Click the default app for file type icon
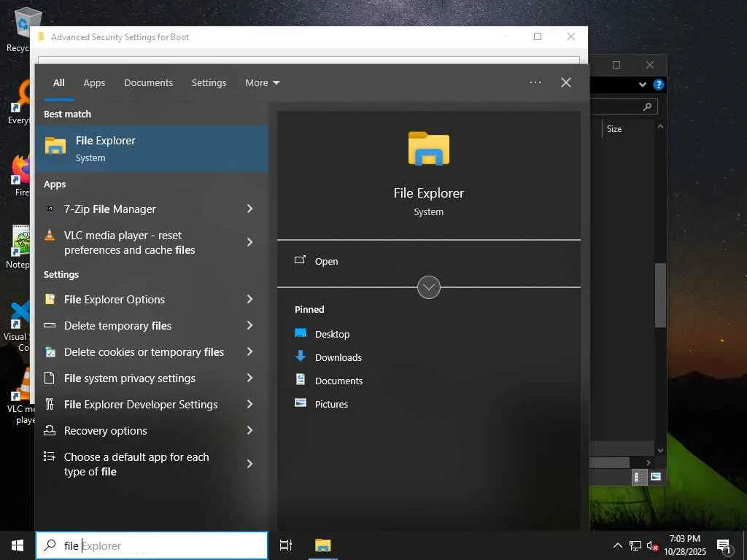The height and width of the screenshot is (560, 747). click(x=50, y=456)
